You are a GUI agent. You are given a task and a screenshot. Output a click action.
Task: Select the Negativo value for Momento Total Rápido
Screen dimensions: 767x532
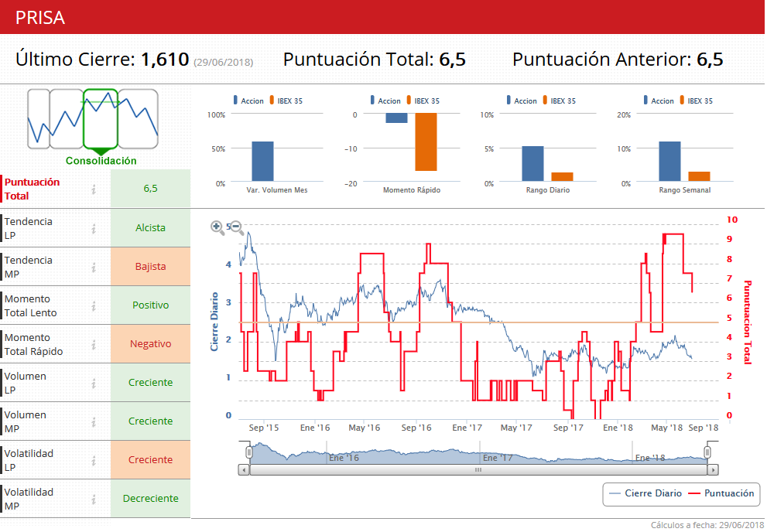point(150,344)
